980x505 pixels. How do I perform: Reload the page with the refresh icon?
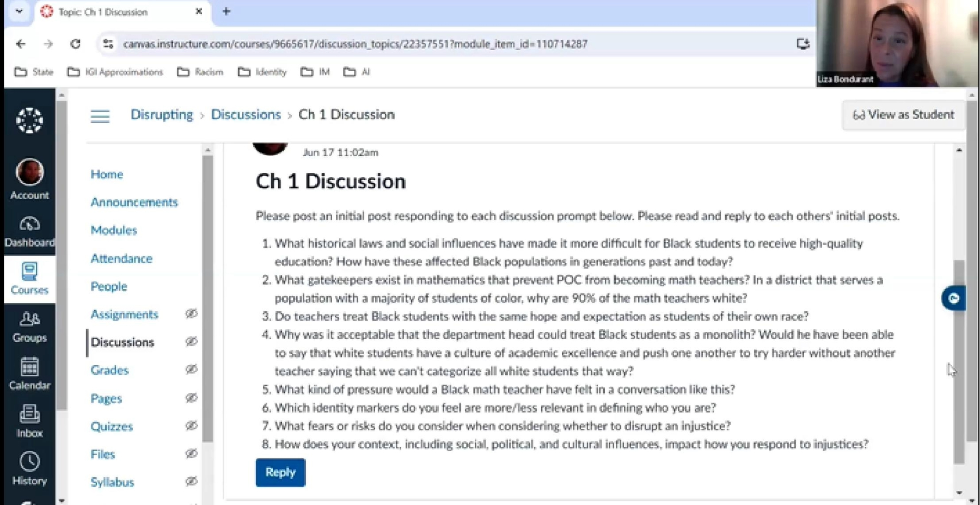pos(76,44)
